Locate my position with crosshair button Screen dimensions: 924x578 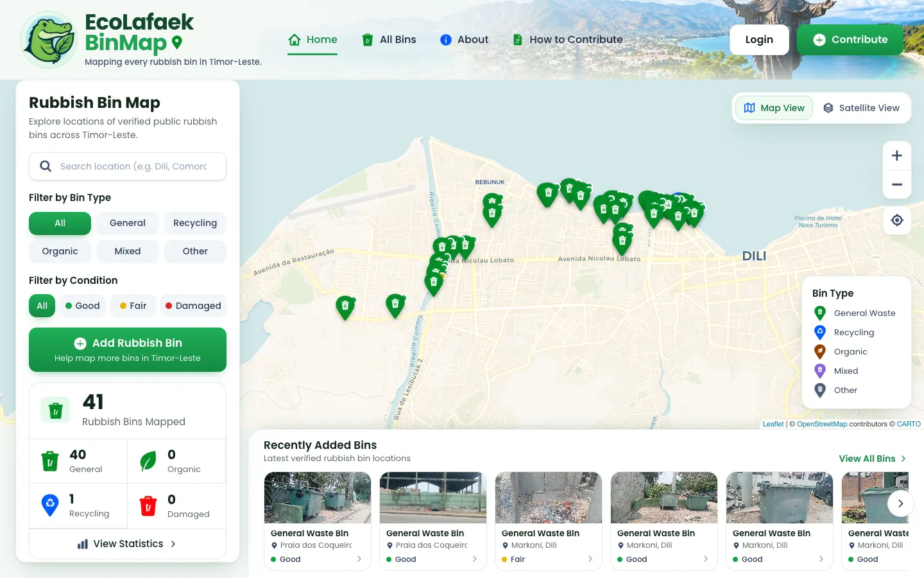coord(897,220)
